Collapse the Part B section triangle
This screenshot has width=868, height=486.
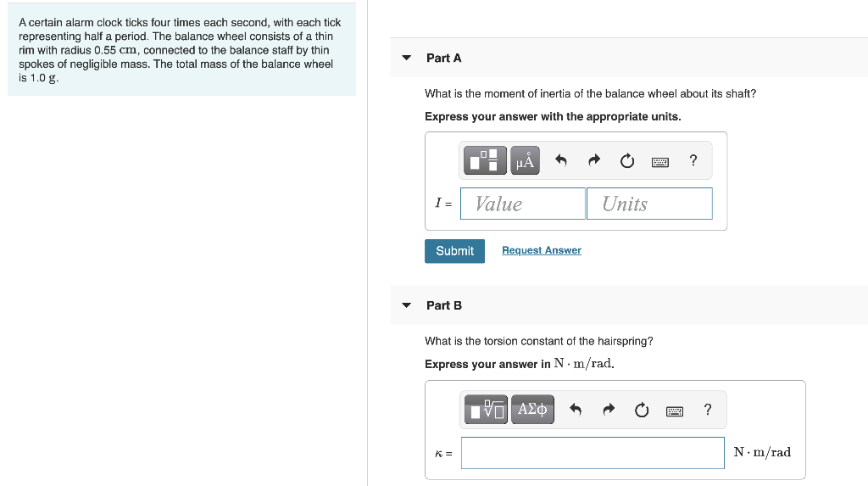[407, 305]
